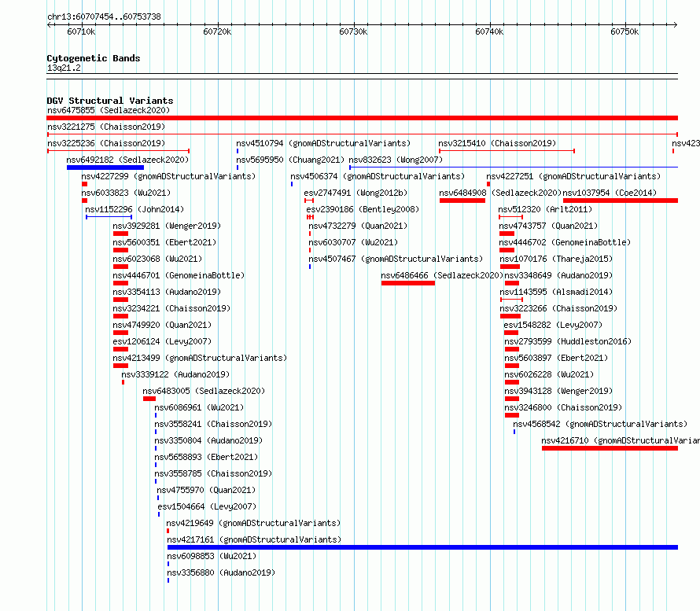The width and height of the screenshot is (700, 611).
Task: Select the thick red bar of nsv6475855
Action: [x=362, y=118]
